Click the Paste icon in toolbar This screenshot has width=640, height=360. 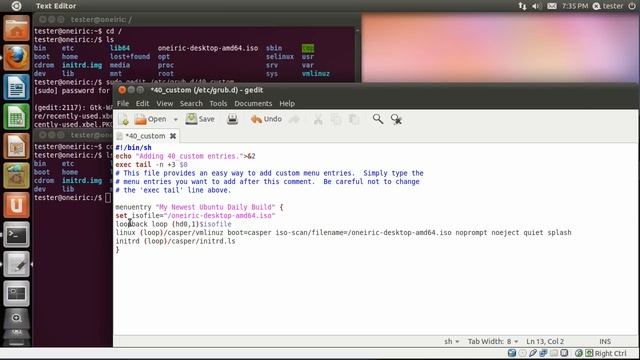(x=354, y=119)
